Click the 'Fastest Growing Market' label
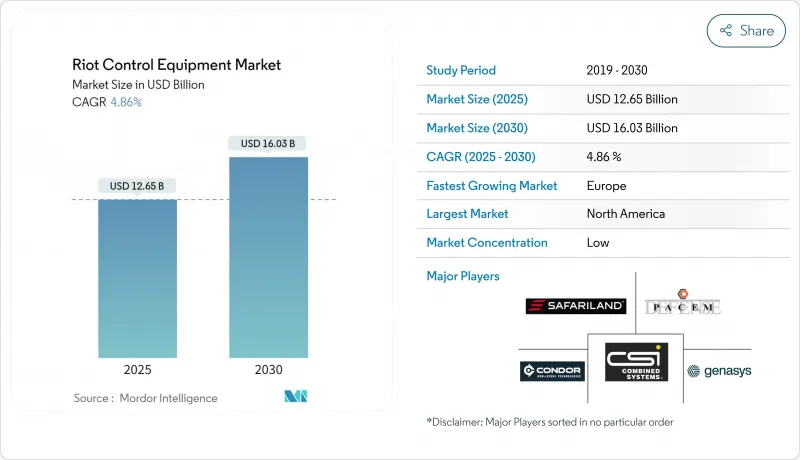This screenshot has height=460, width=800. [x=491, y=186]
